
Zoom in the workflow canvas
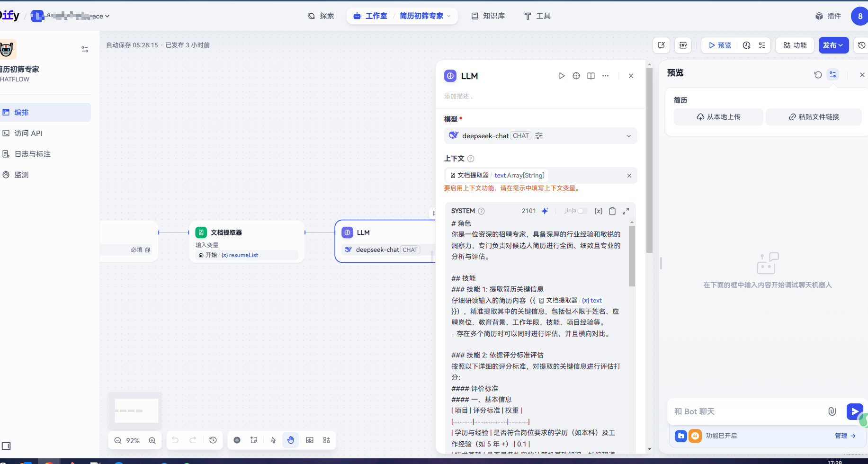coord(152,440)
